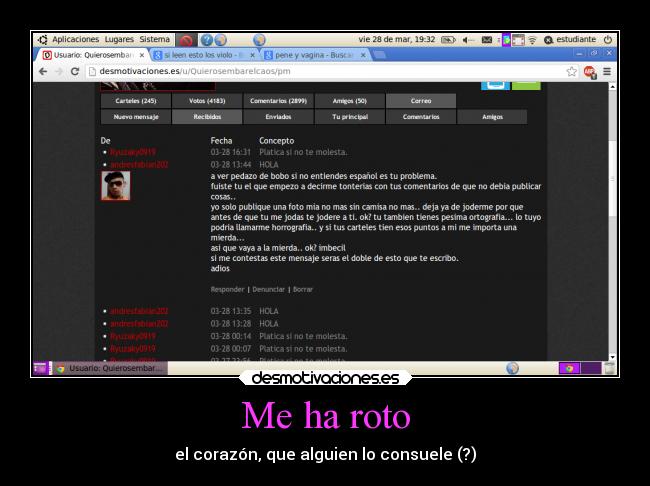Screen dimensions: 650x486
Task: Close the third Google search tab
Action: tap(363, 55)
